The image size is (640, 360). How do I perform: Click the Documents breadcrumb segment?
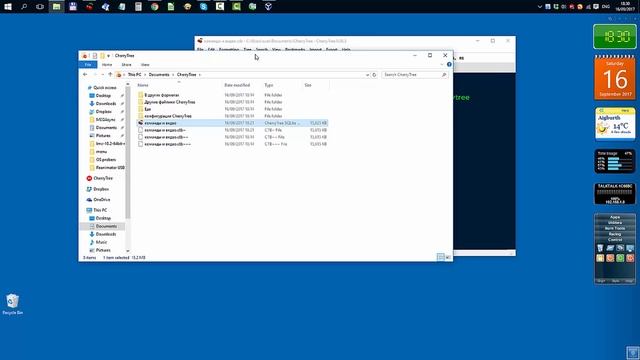tap(159, 75)
